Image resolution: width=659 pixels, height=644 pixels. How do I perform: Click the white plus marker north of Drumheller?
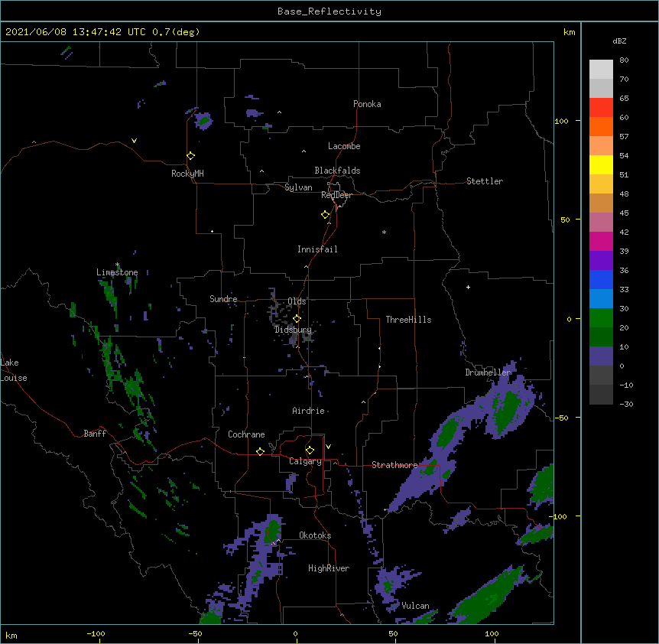468,287
